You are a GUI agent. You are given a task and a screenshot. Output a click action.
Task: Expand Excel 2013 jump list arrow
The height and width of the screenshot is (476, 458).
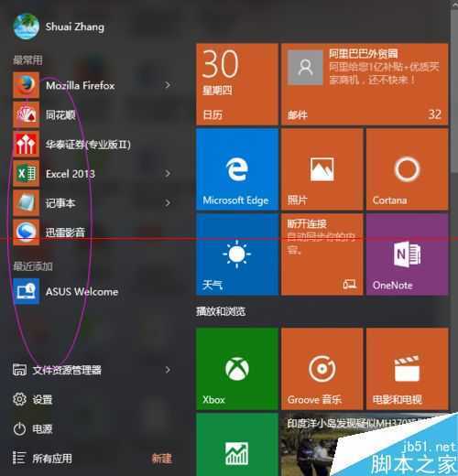tap(168, 174)
